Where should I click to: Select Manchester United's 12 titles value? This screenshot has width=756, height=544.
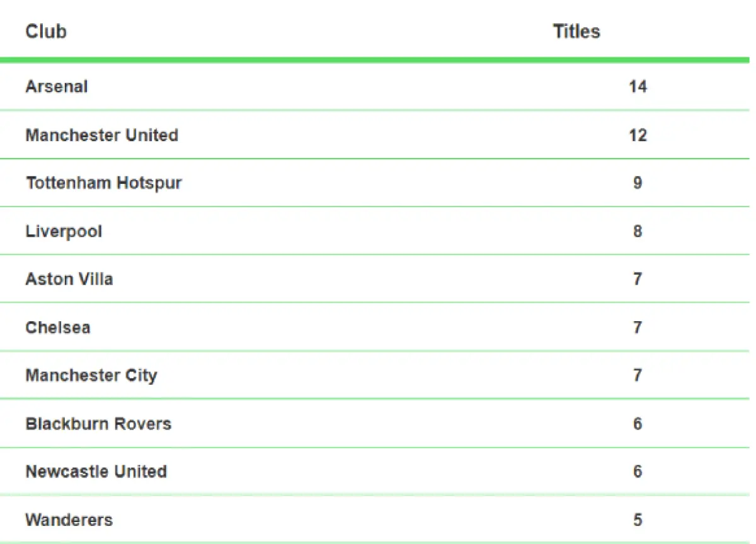pyautogui.click(x=638, y=135)
